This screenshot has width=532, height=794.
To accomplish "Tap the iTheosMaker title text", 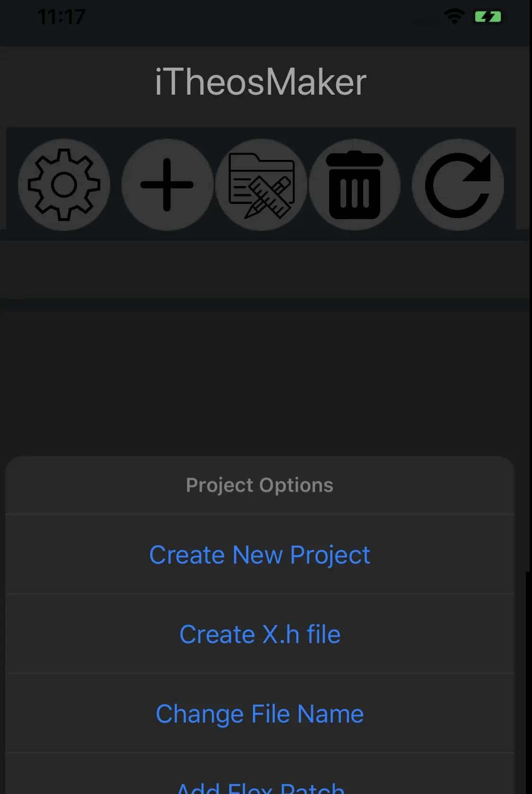I will pos(261,82).
